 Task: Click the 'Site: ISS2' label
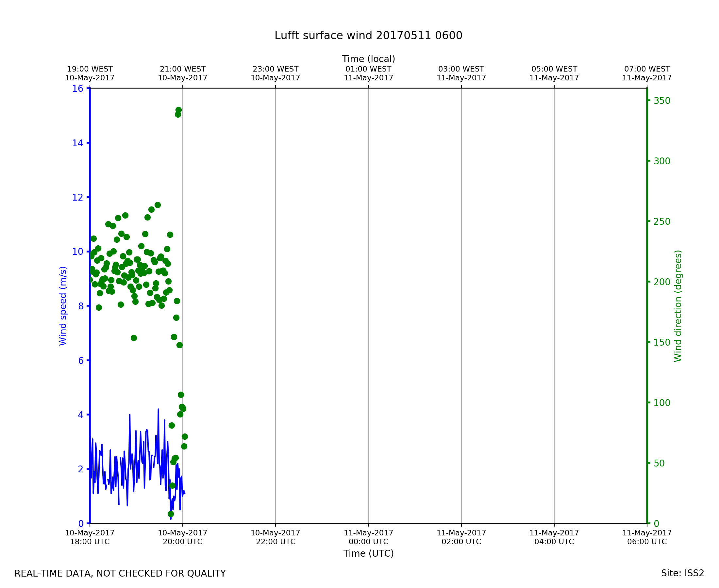pyautogui.click(x=682, y=573)
